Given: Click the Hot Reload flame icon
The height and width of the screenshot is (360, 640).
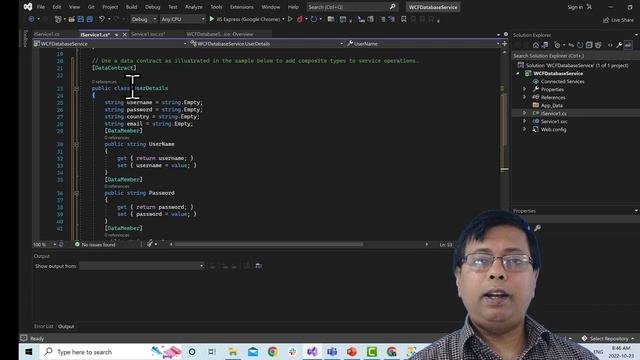Looking at the screenshot, I should click(300, 19).
